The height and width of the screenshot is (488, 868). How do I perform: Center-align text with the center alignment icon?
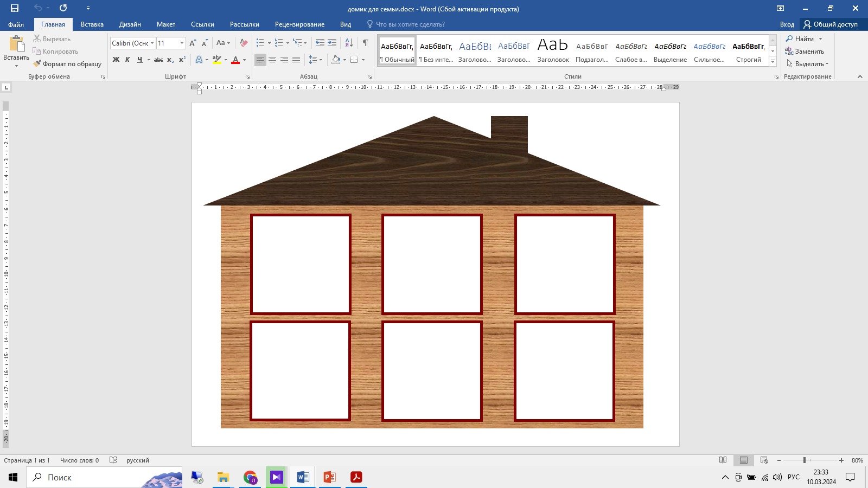[x=272, y=60]
